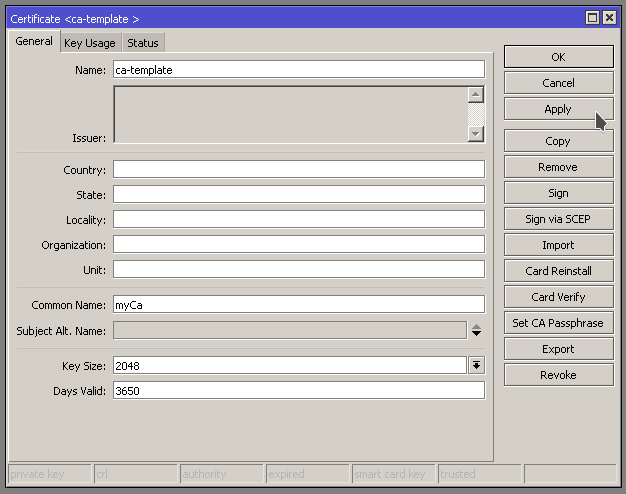Revoke the certificate
The image size is (626, 494).
pos(558,375)
